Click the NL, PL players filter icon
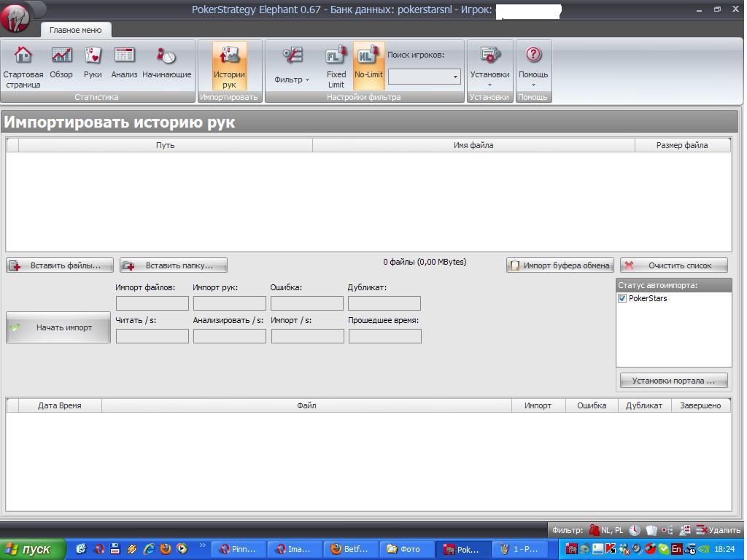Viewport: 747px width, 560px height. tap(594, 529)
